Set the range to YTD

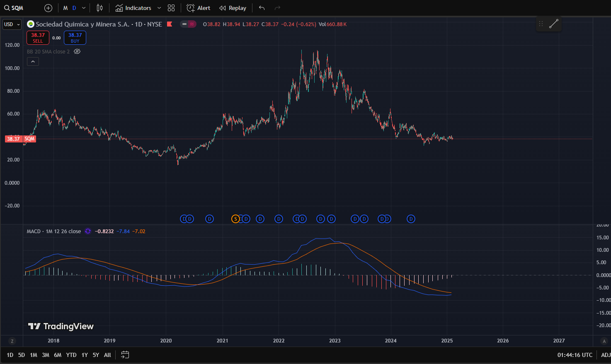pos(71,355)
